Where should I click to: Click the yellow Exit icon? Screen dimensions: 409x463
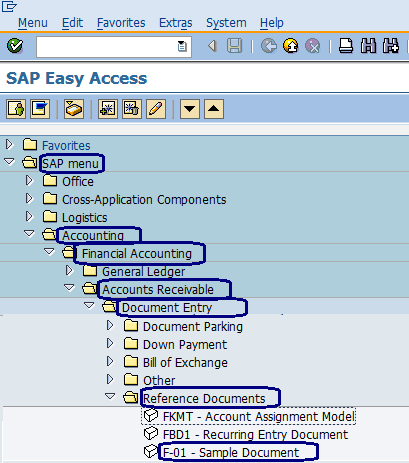[291, 46]
